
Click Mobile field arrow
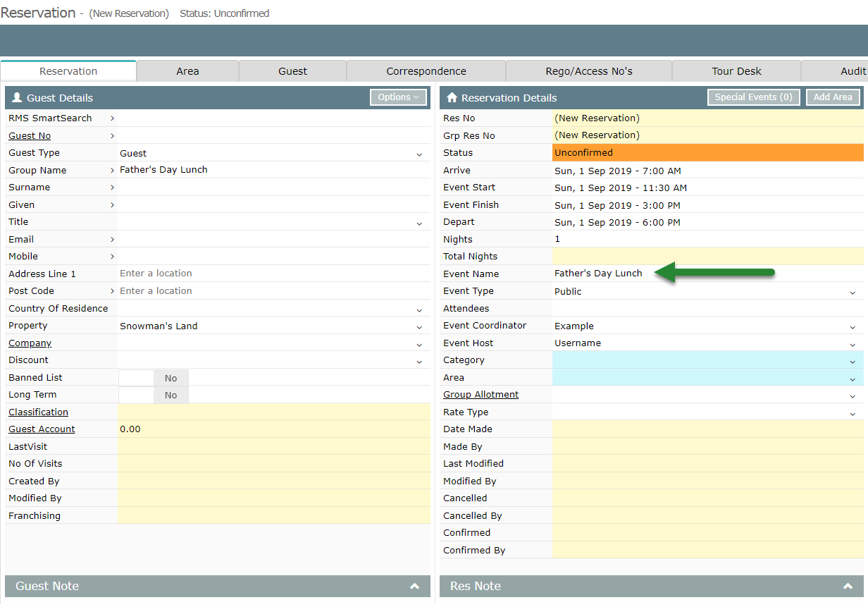[x=112, y=257]
